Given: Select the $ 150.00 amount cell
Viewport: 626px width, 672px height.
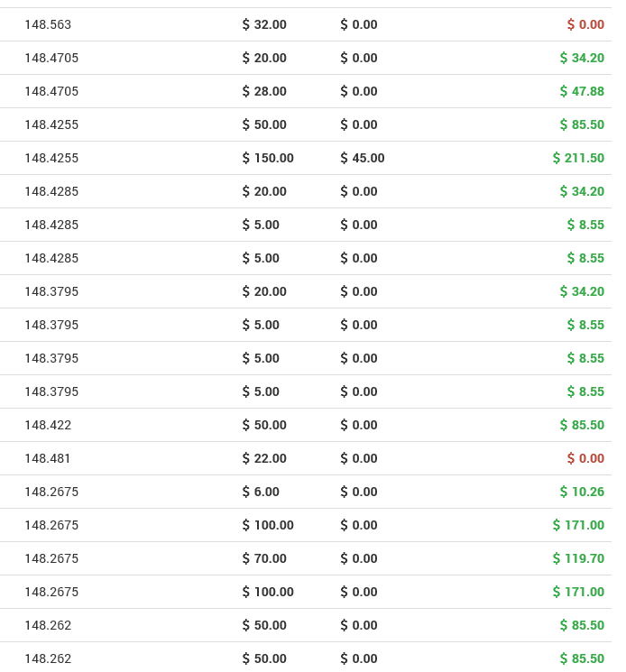Looking at the screenshot, I should click(x=268, y=158).
